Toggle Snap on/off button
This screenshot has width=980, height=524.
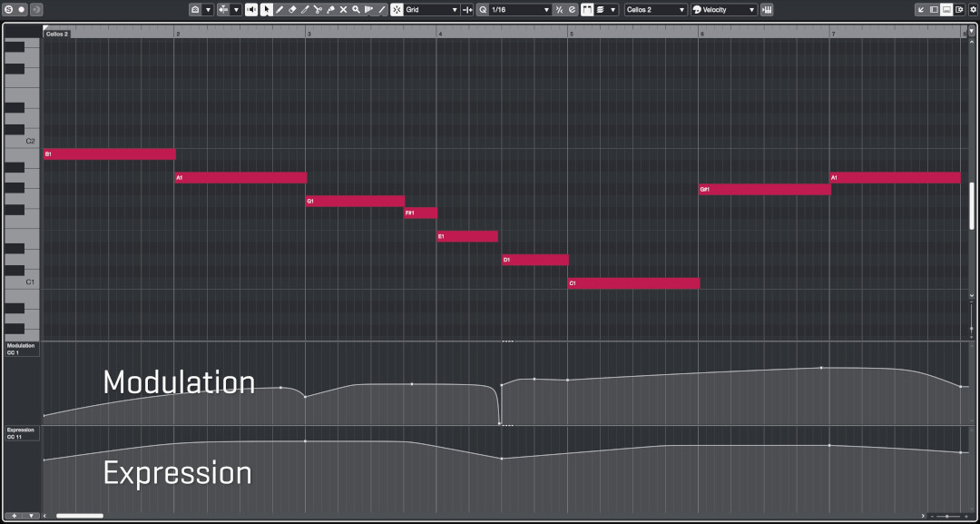tap(397, 10)
